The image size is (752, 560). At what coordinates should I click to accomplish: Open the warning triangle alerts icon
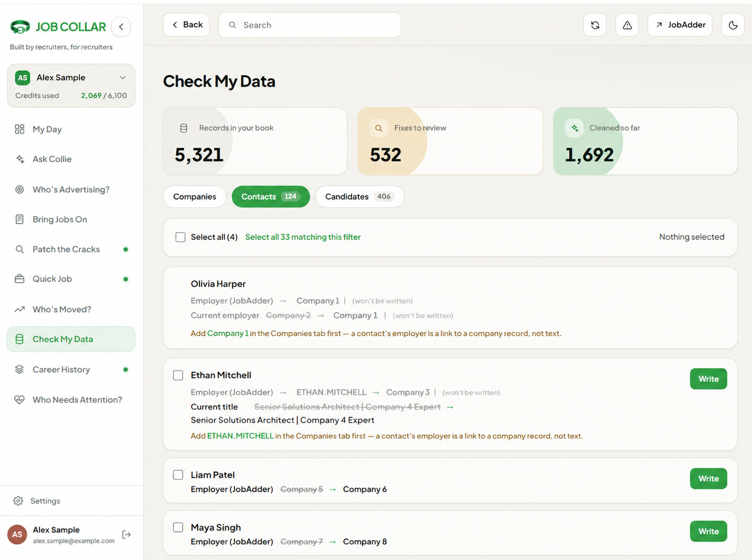click(627, 25)
